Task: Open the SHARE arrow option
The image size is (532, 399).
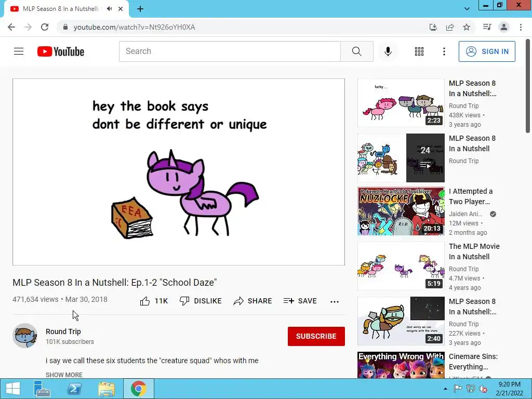Action: [x=252, y=301]
